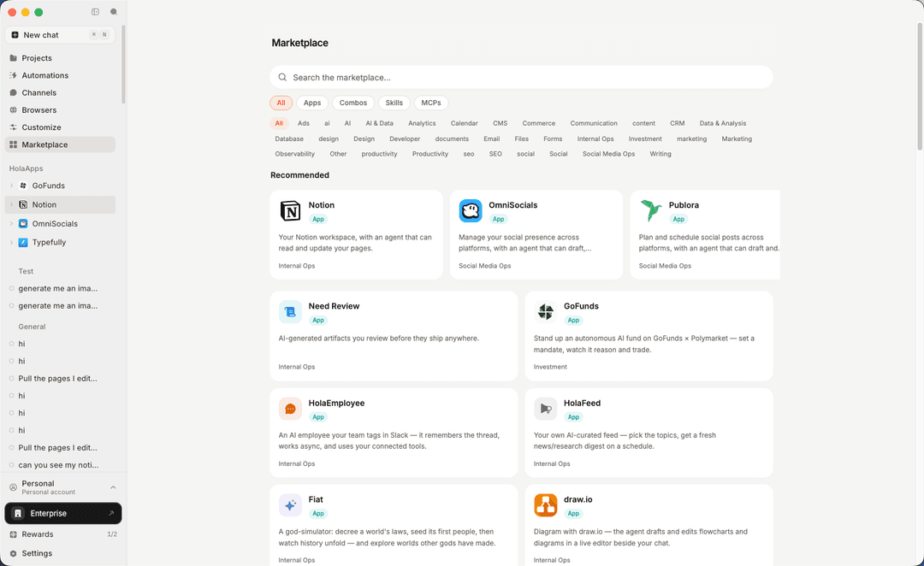
Task: Filter by the Email category
Action: coord(491,139)
